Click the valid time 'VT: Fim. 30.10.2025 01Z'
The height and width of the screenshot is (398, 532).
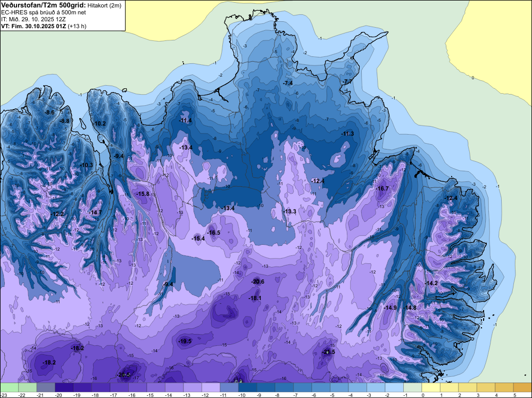point(34,26)
